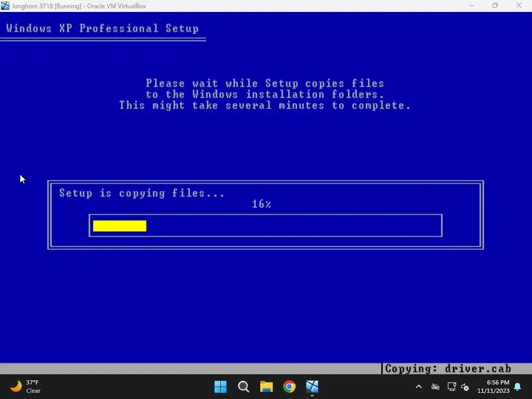This screenshot has height=399, width=532.
Task: Launch File Explorer from taskbar
Action: 267,387
